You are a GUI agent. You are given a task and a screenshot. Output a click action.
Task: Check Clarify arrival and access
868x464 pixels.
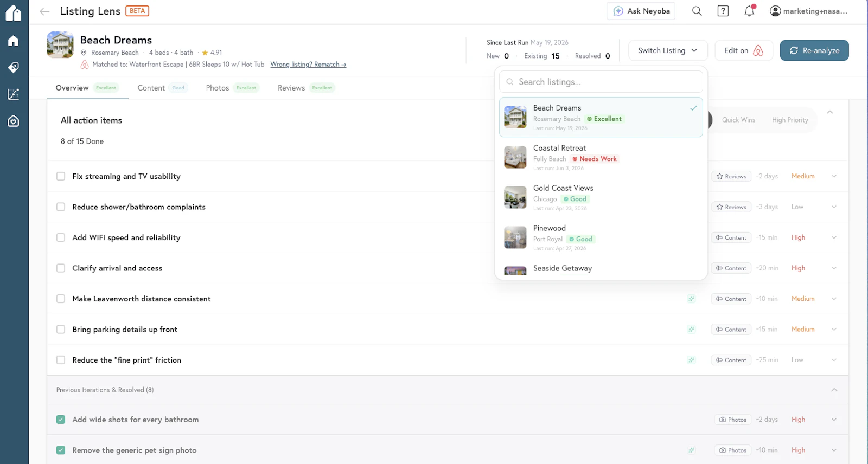pos(61,268)
